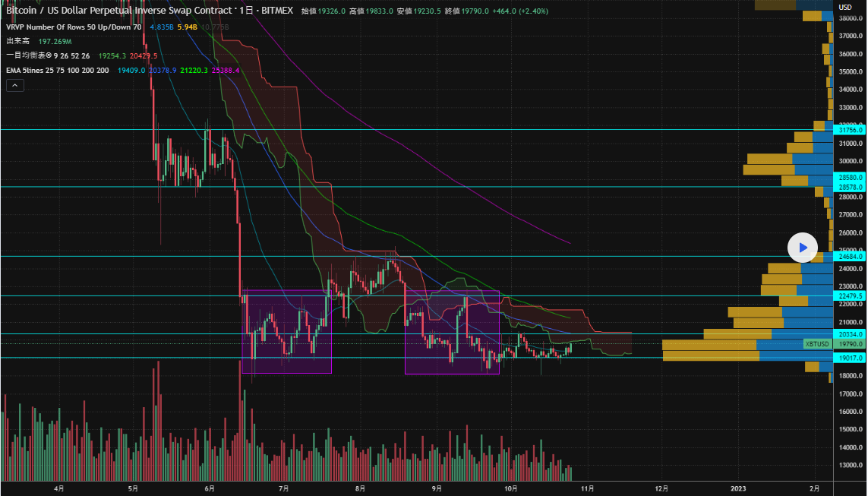Open the USD currency selector on price axis
Image resolution: width=868 pixels, height=496 pixels.
click(x=846, y=7)
